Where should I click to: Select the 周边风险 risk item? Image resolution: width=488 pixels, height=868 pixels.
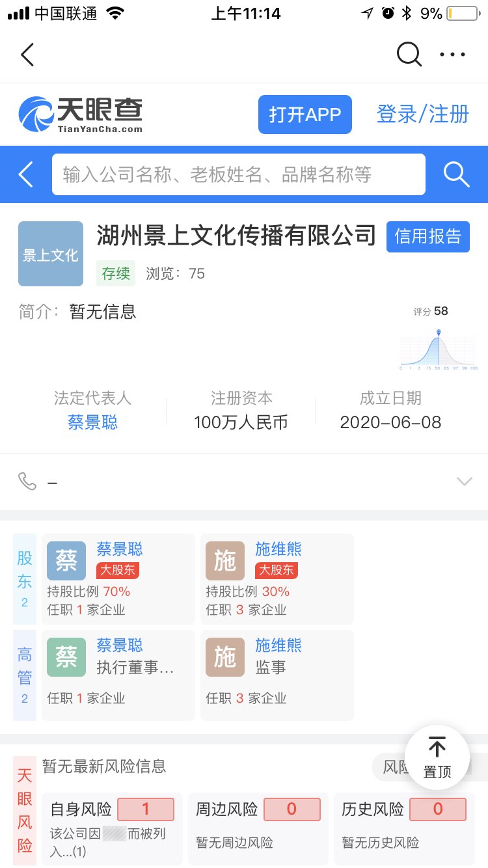(258, 824)
